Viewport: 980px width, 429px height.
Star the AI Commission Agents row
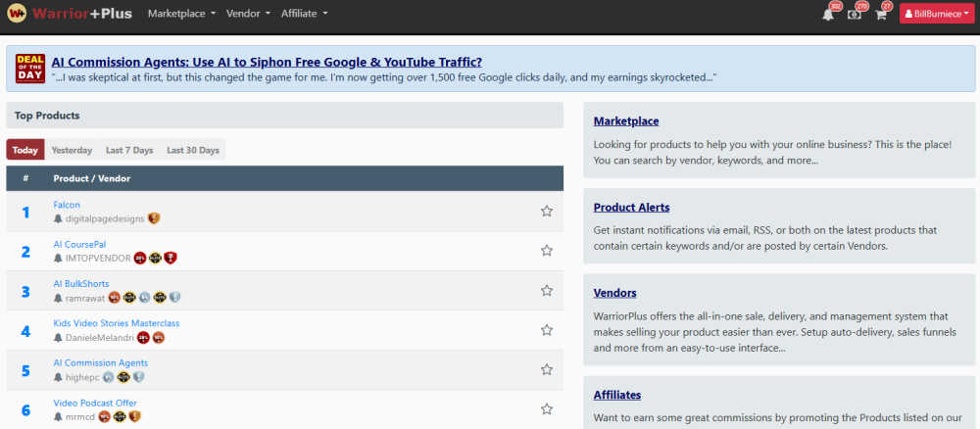pyautogui.click(x=547, y=369)
